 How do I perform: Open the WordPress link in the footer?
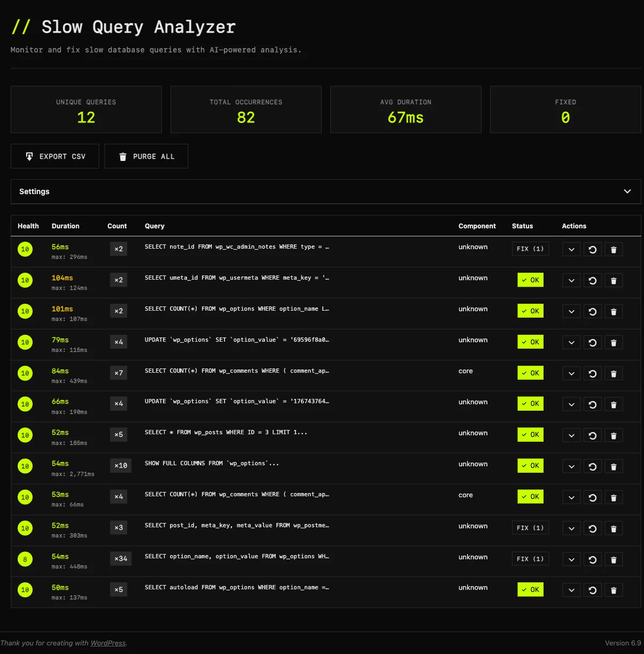click(108, 643)
